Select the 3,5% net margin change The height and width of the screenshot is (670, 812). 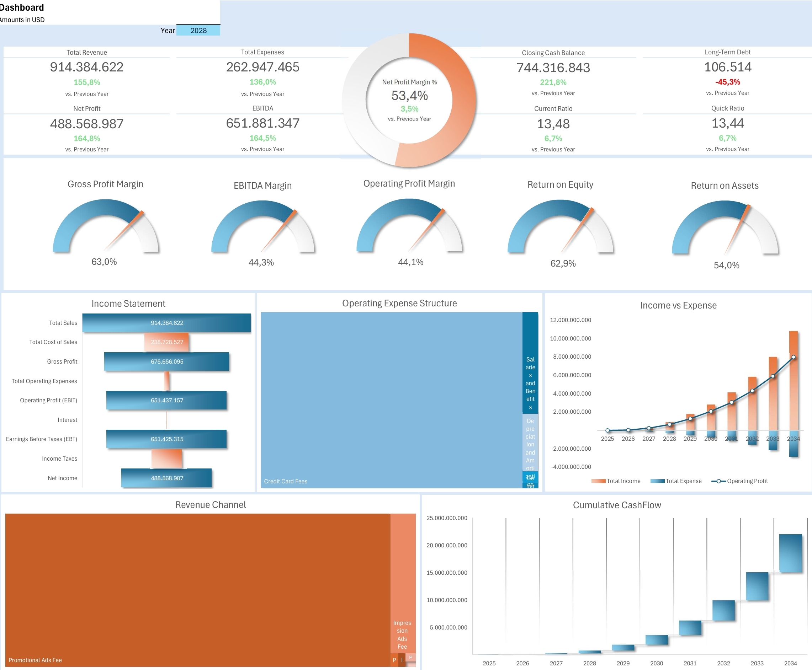click(x=410, y=109)
